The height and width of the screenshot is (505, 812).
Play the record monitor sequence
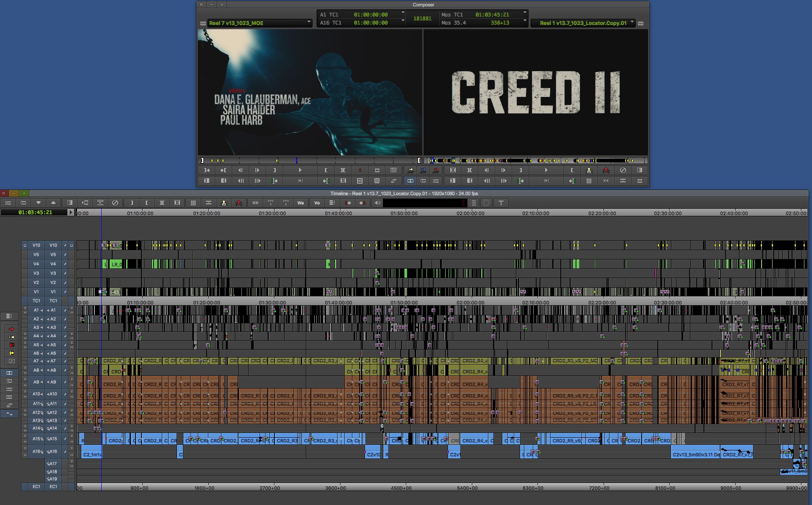click(x=546, y=170)
